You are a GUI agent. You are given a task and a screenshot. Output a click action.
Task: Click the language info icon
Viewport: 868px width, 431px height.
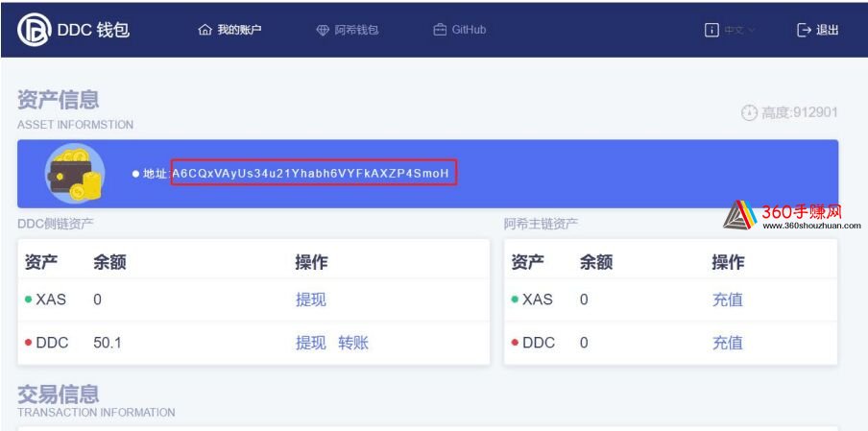coord(711,30)
